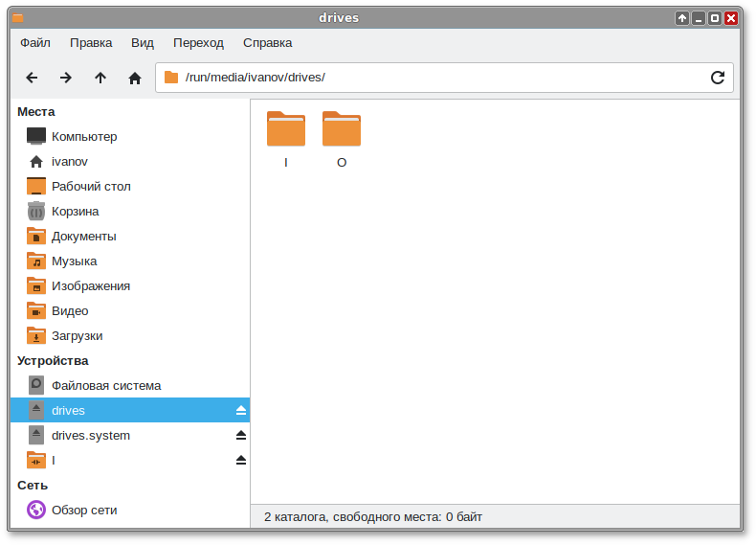The image size is (756, 545).
Task: Open Загрузки in the sidebar
Action: pos(77,335)
